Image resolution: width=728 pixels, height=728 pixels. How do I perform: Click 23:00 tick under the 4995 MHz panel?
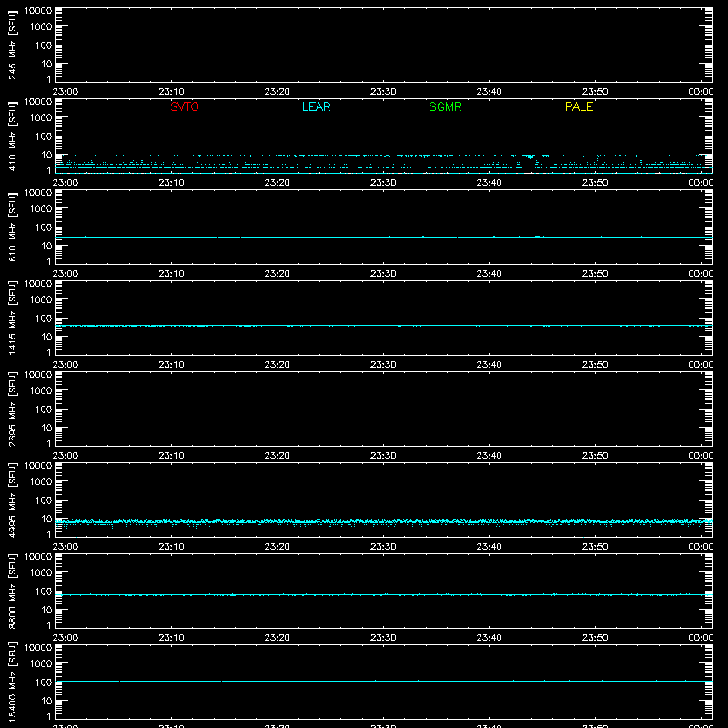[x=66, y=547]
